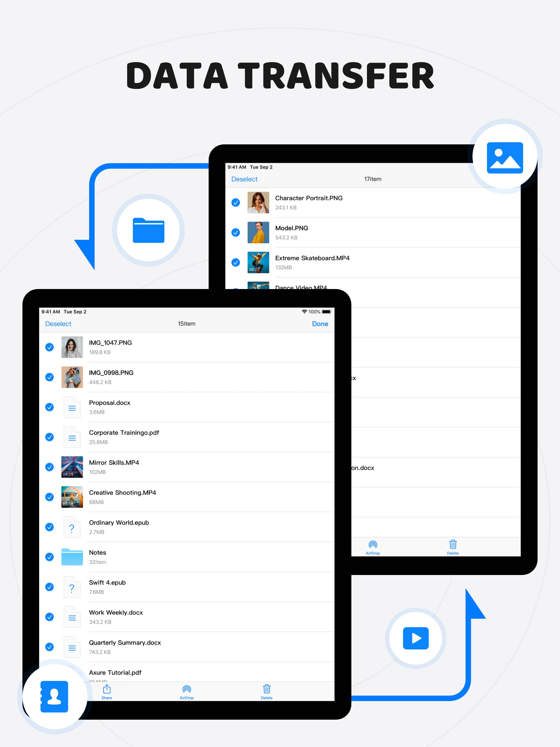Open the Mirror Skills.MP4 video thumbnail
This screenshot has height=747, width=560.
[72, 467]
